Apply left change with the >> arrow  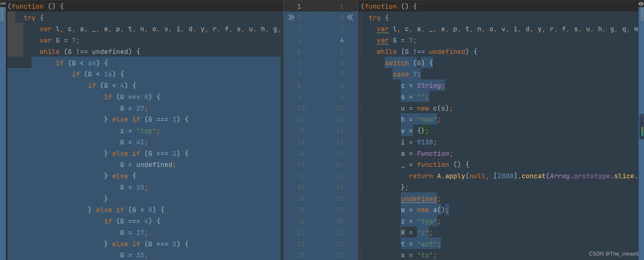pyautogui.click(x=291, y=17)
